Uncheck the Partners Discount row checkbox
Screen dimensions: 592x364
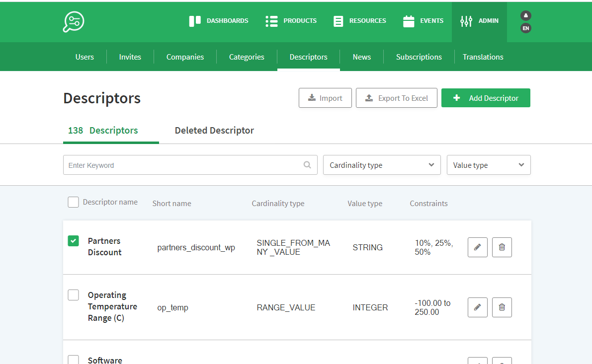pyautogui.click(x=73, y=241)
